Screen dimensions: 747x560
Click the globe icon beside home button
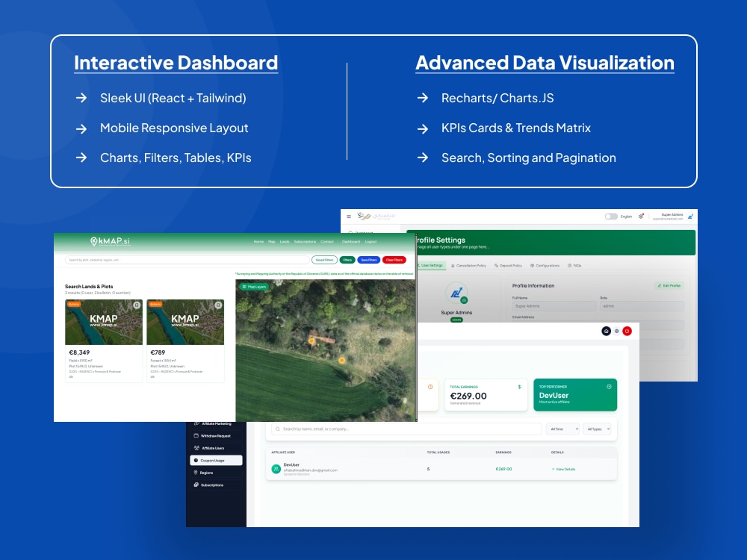616,331
